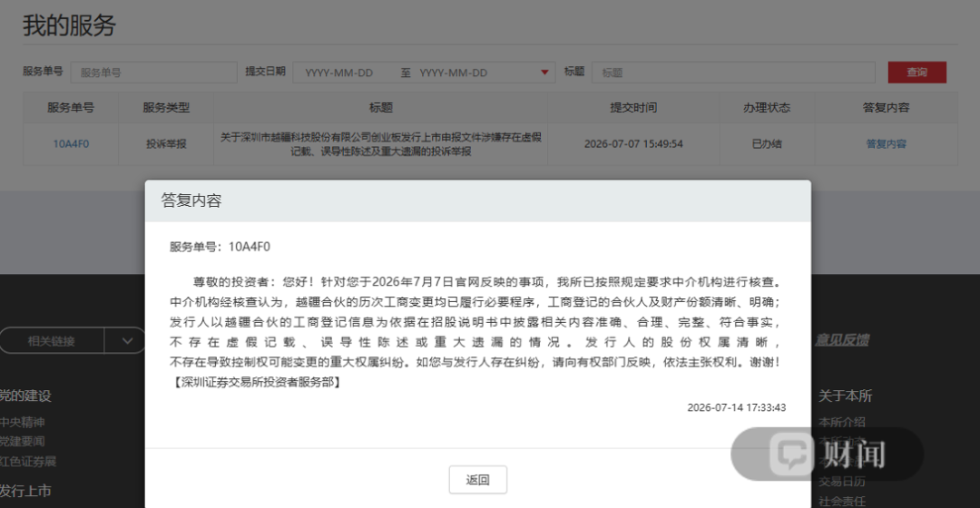Open service number 10A4F0 link
Viewport: 980px width, 508px height.
(71, 143)
